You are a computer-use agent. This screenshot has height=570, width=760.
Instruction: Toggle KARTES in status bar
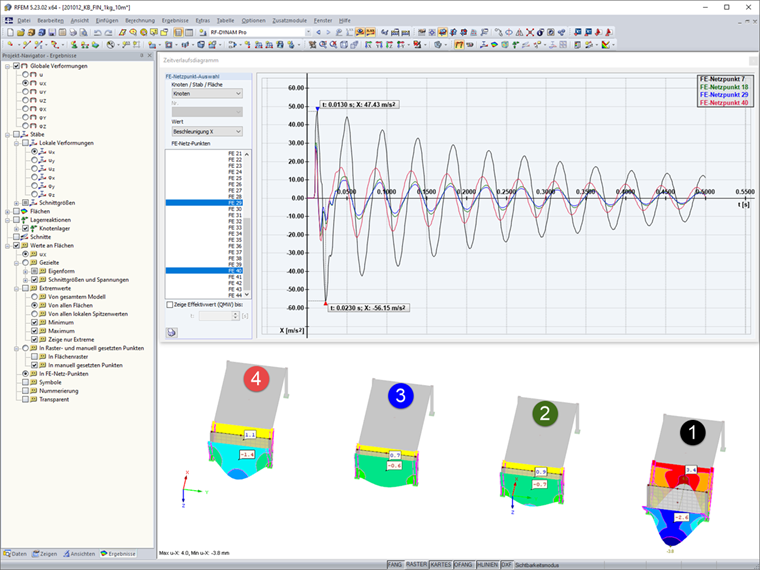tap(441, 565)
